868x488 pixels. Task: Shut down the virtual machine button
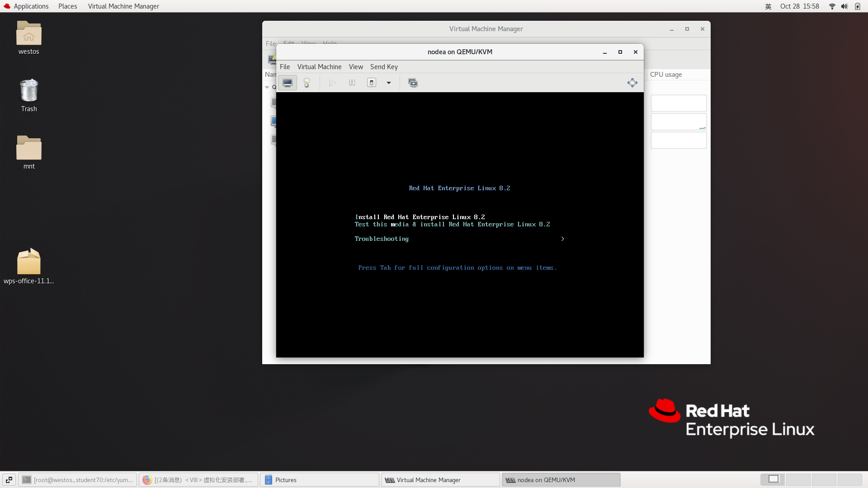[x=372, y=83]
